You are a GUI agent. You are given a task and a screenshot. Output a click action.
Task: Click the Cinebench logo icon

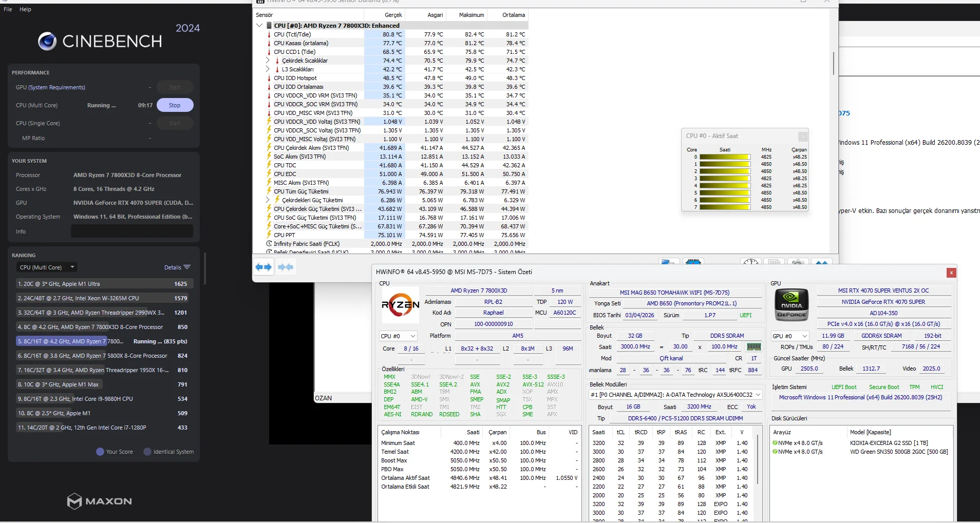tap(47, 41)
